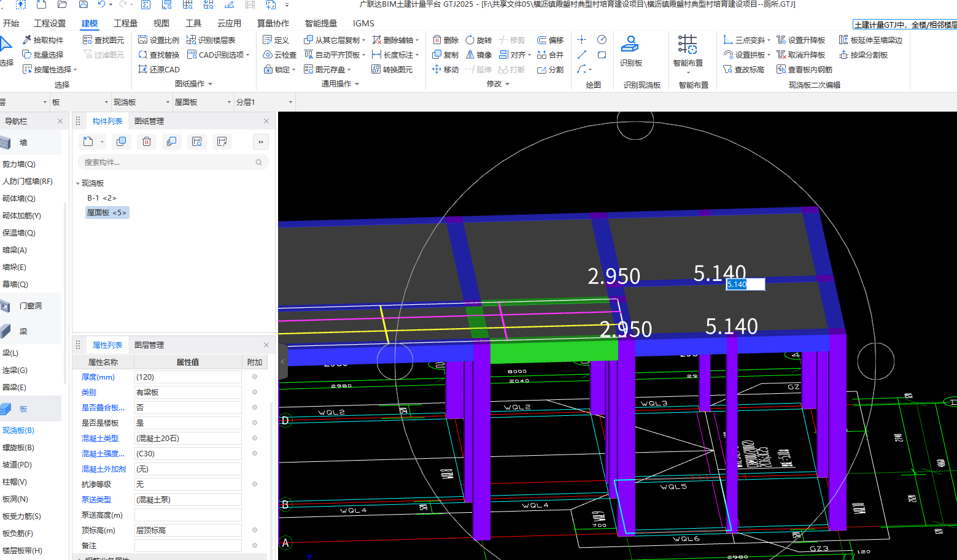Image resolution: width=957 pixels, height=560 pixels.
Task: Select B-1 <2> in component tree
Action: tap(102, 198)
